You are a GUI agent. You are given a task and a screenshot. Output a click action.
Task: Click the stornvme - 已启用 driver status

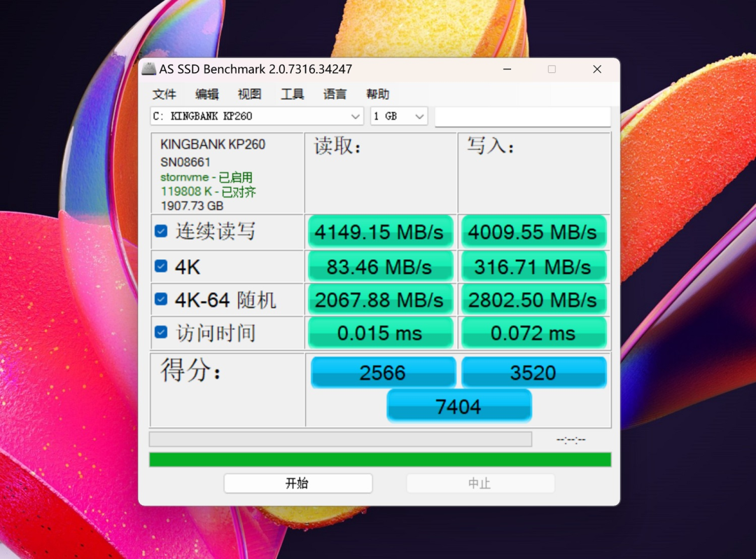click(x=206, y=177)
